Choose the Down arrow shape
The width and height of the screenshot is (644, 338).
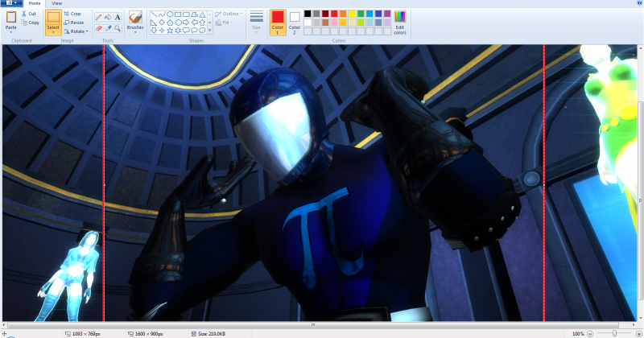[x=154, y=30]
